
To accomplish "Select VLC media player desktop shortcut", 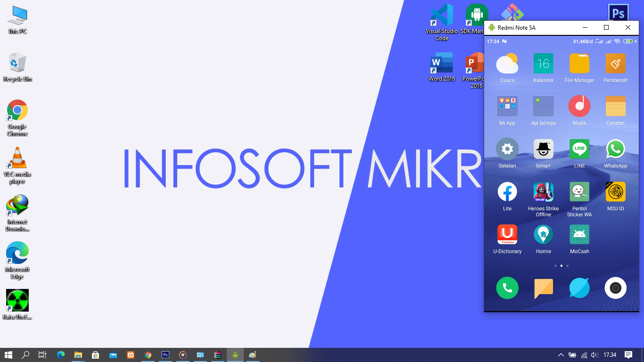I will 17,165.
